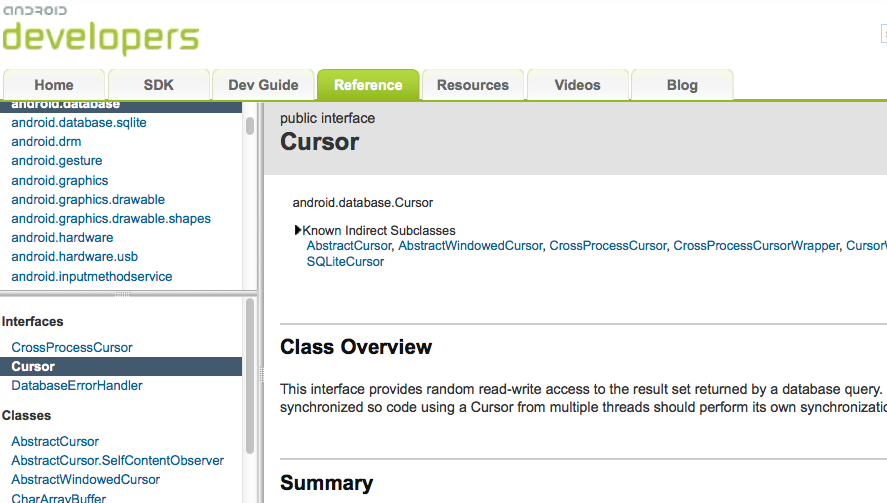The height and width of the screenshot is (503, 887).
Task: Click the horizontal splitter between package and class lists
Action: (122, 294)
